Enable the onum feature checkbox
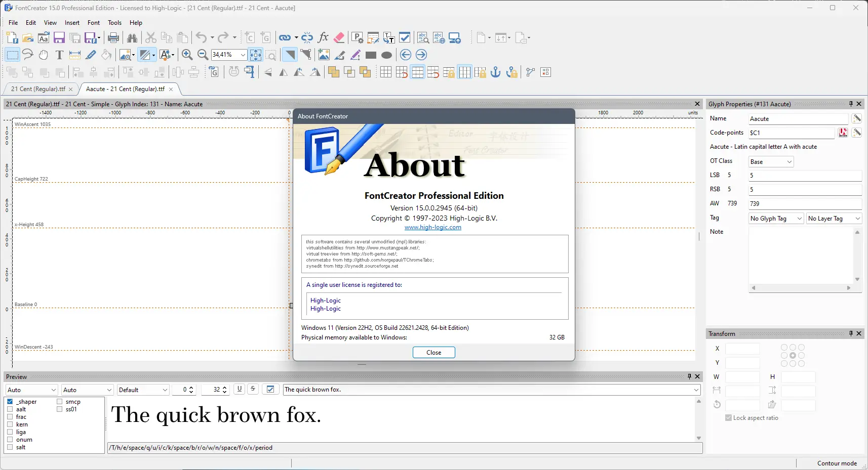The height and width of the screenshot is (470, 868). (10, 440)
